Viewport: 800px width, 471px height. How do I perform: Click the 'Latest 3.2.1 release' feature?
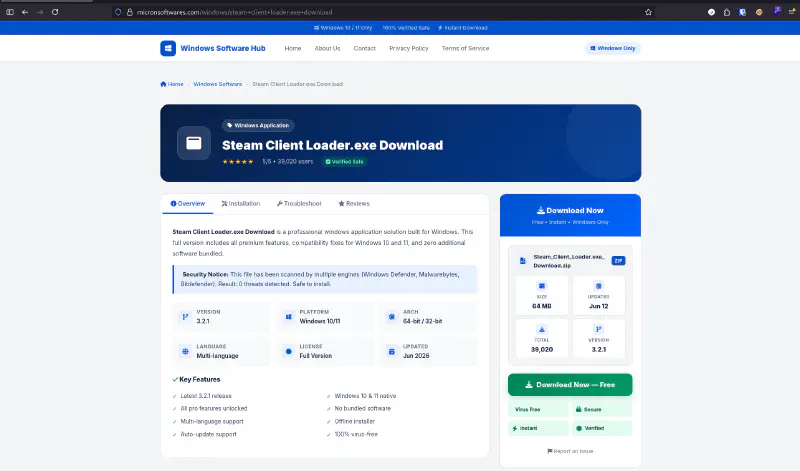(x=206, y=395)
